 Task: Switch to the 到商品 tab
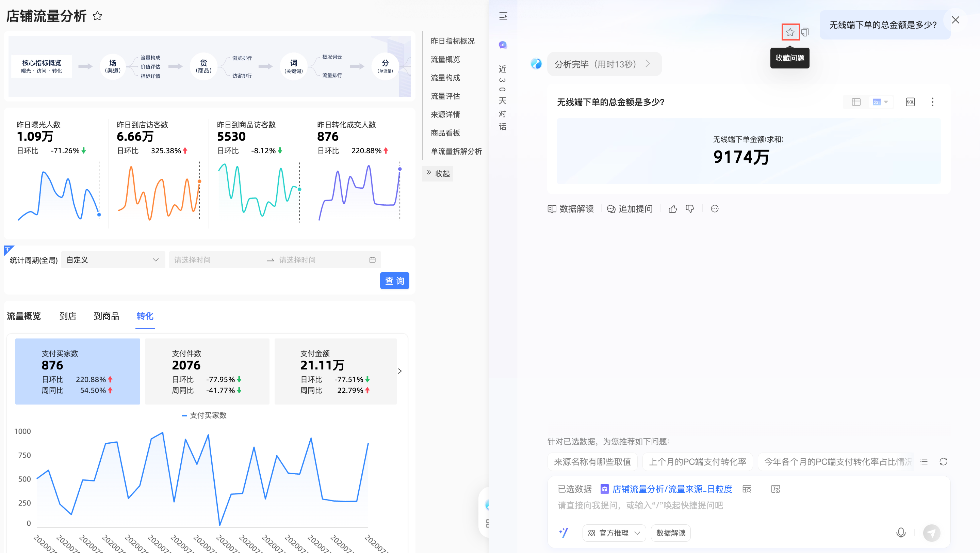coord(106,316)
